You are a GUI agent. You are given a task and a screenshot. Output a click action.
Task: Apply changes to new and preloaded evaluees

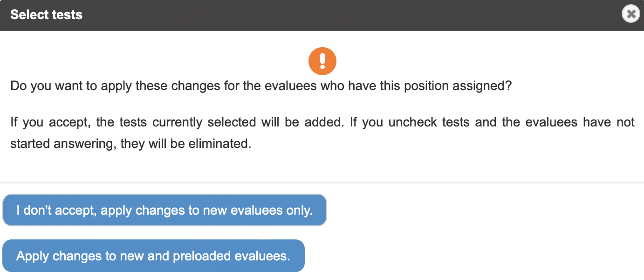click(x=154, y=256)
